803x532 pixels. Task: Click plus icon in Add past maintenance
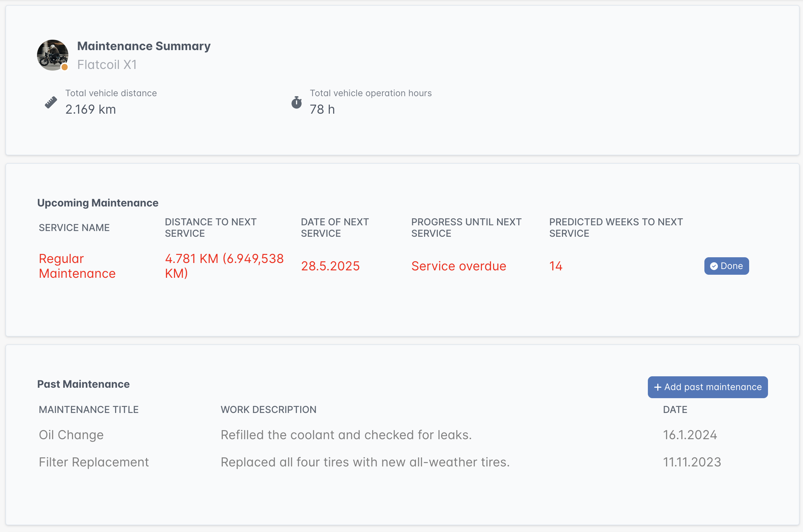click(658, 387)
